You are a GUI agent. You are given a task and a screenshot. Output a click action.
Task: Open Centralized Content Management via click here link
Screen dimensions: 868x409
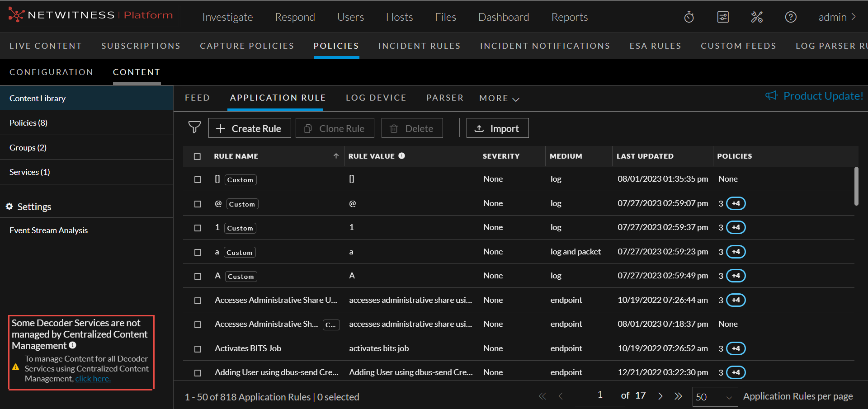93,378
